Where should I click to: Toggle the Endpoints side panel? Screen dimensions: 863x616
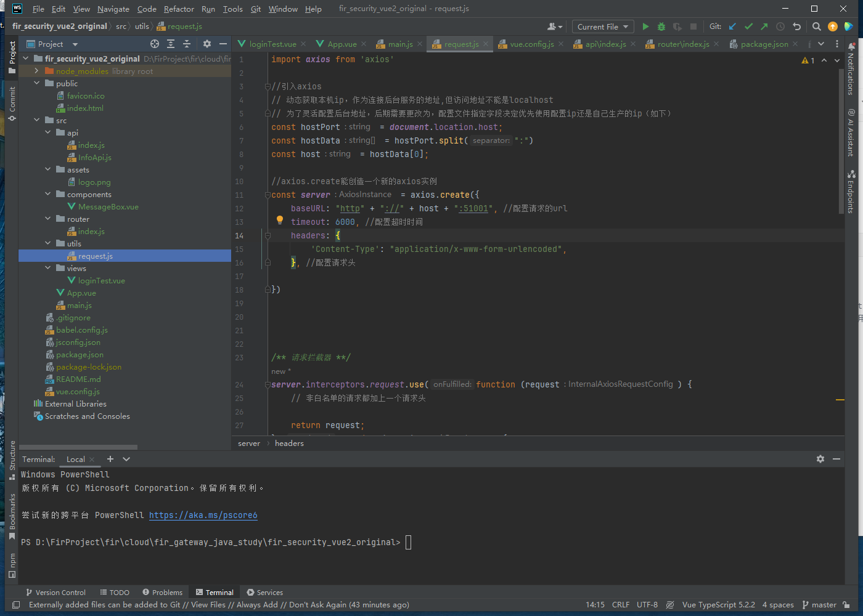click(x=851, y=192)
